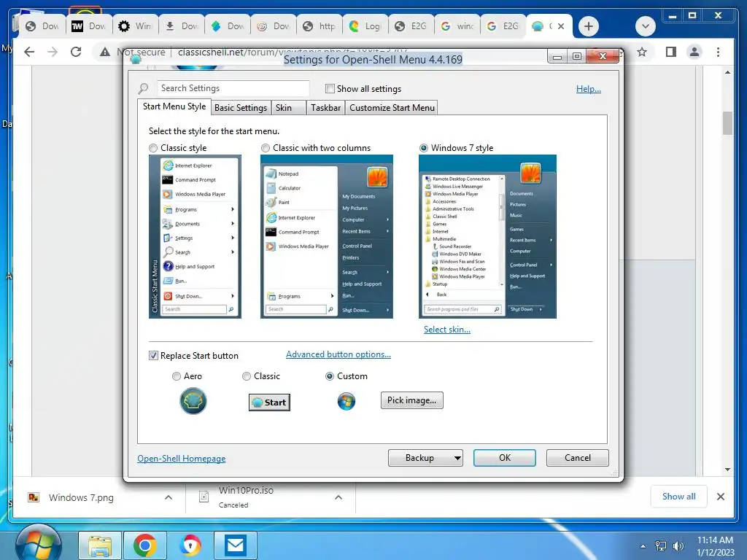Click the network tray icon
Viewport: 747px width, 560px height.
click(661, 545)
